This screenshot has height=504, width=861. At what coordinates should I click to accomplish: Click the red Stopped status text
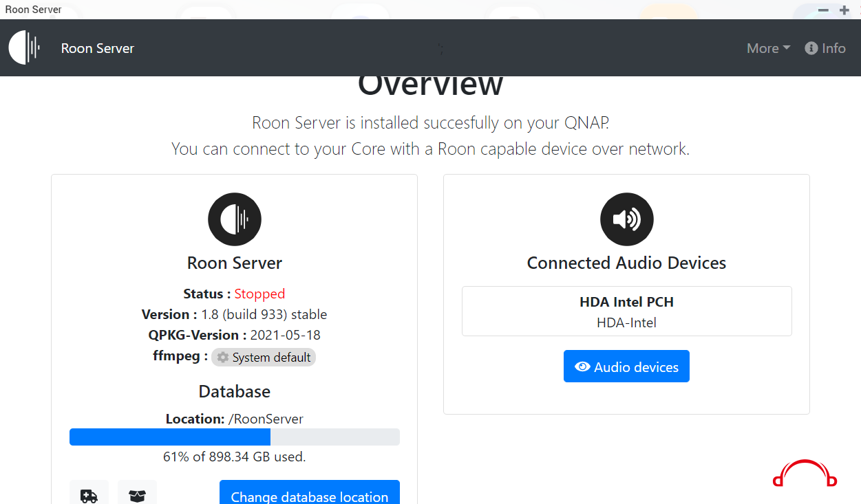259,294
